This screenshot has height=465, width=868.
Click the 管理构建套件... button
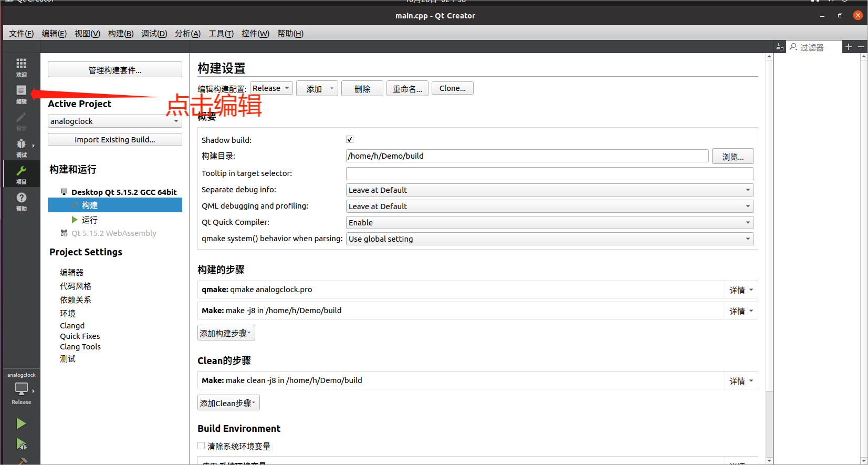pyautogui.click(x=115, y=70)
